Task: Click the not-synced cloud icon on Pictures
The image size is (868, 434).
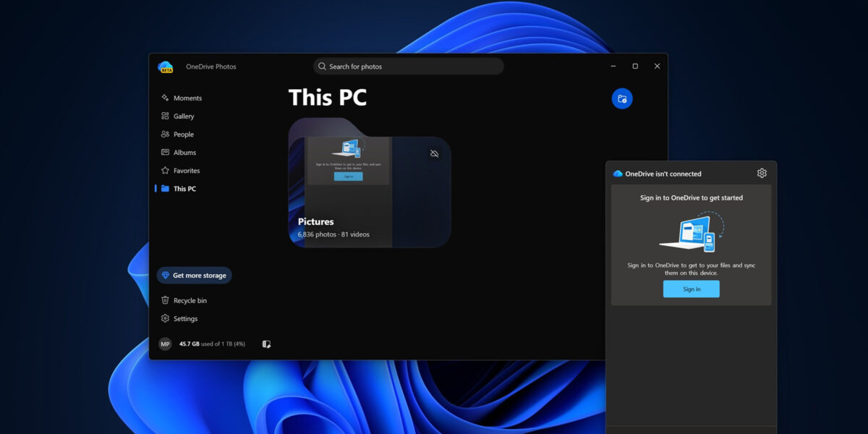Action: 434,154
